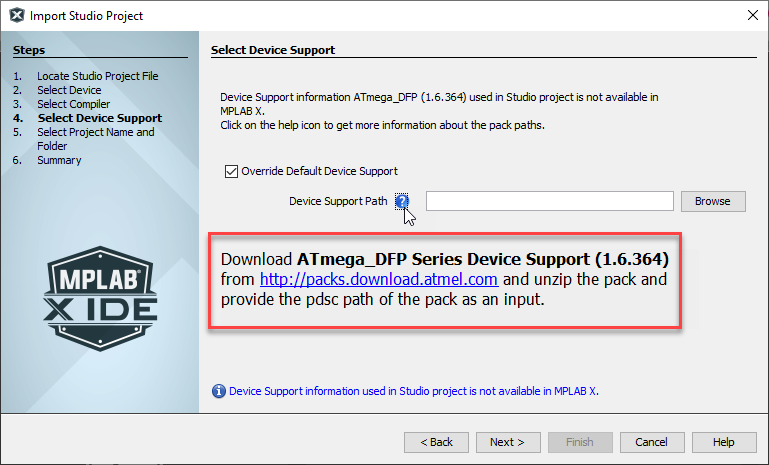Click the blue info icon at bottom
The image size is (769, 465).
pos(219,391)
